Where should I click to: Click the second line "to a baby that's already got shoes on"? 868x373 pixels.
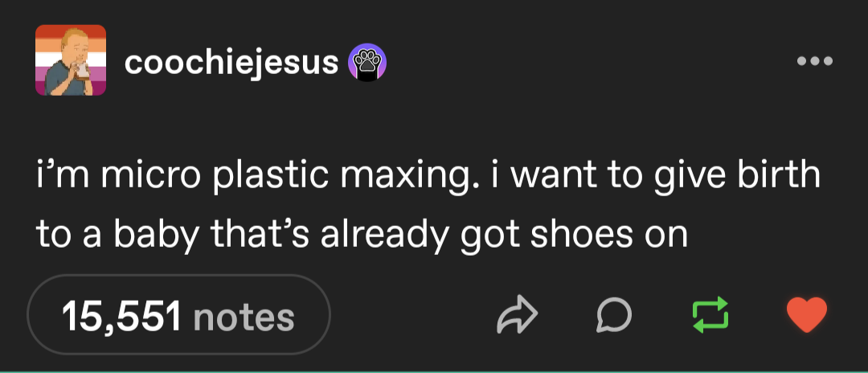(x=362, y=235)
